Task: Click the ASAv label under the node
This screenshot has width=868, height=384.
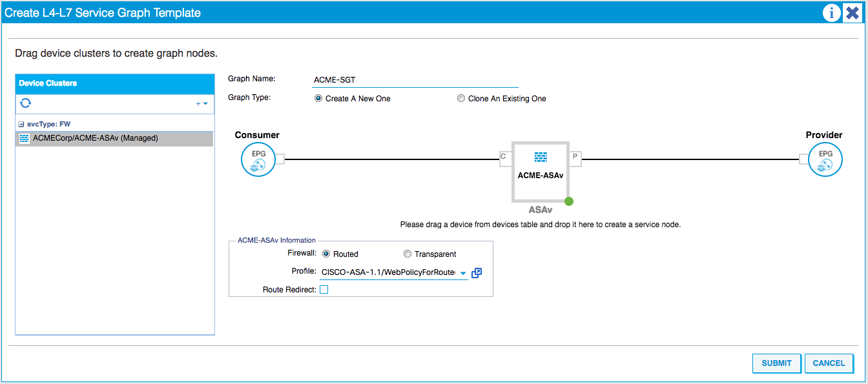Action: [x=541, y=210]
